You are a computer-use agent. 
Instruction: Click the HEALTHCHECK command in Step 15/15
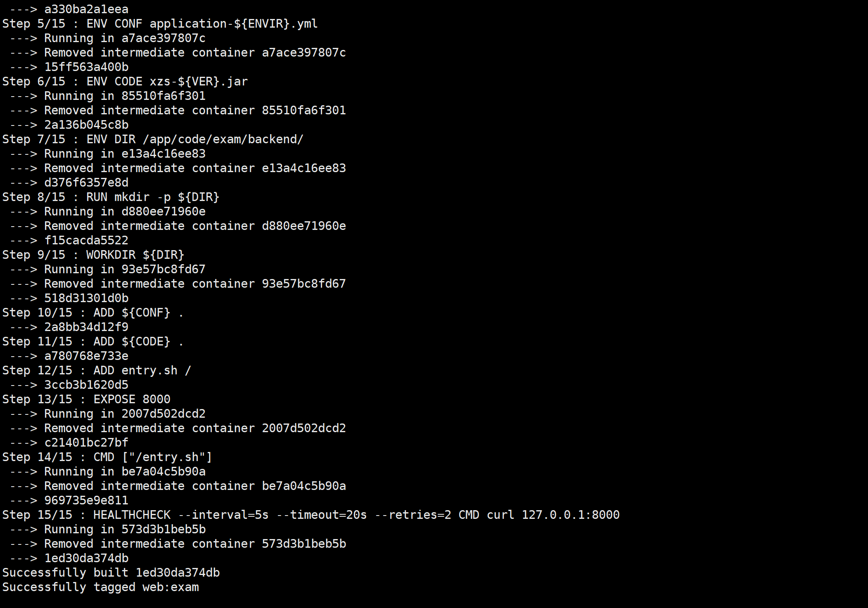[x=132, y=515]
